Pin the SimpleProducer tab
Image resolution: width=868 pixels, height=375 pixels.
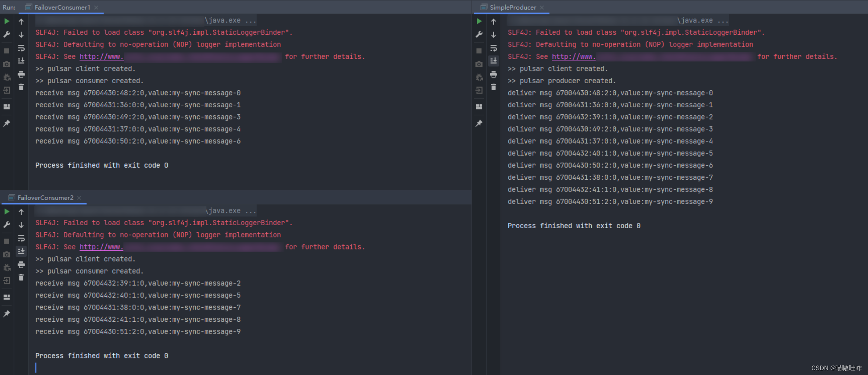point(479,123)
